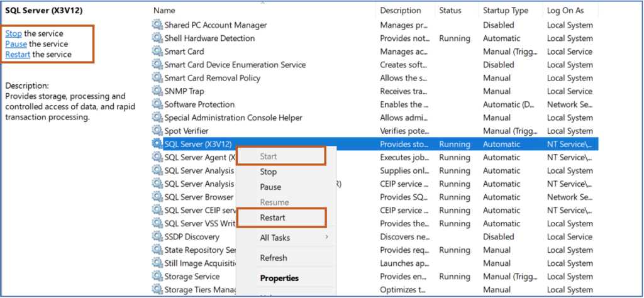Click the SQL Server (X3V12) panel heading
This screenshot has height=298, width=644.
[44, 11]
